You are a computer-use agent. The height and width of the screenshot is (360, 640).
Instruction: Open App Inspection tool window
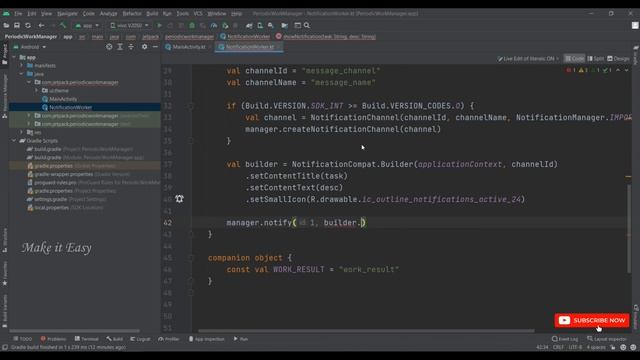click(207, 339)
